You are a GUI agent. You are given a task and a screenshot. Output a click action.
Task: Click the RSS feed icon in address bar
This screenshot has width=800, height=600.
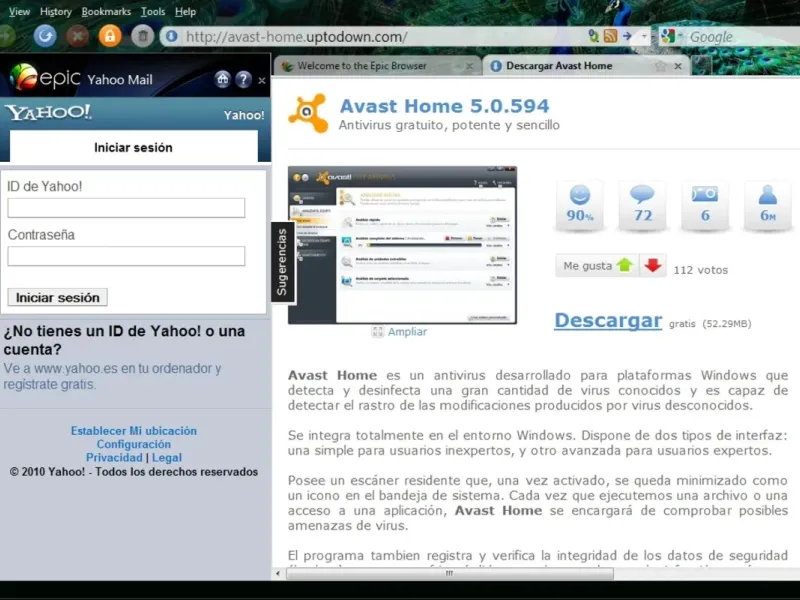coord(610,36)
